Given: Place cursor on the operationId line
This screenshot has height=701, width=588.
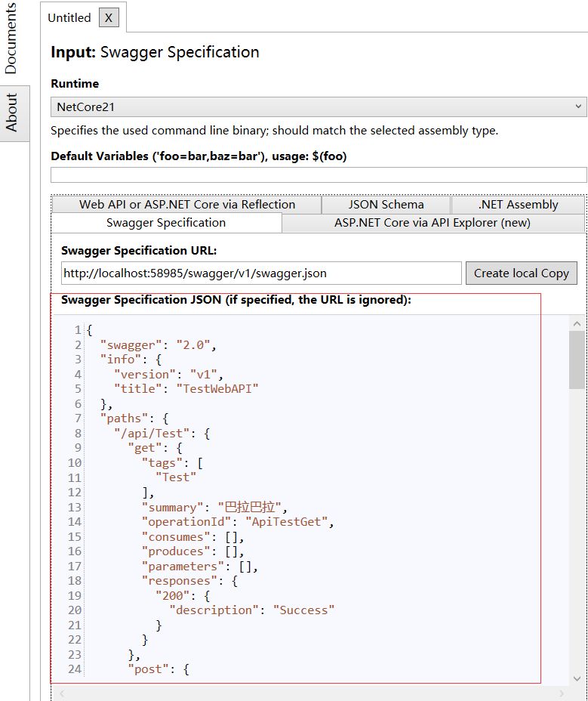Looking at the screenshot, I should [237, 522].
